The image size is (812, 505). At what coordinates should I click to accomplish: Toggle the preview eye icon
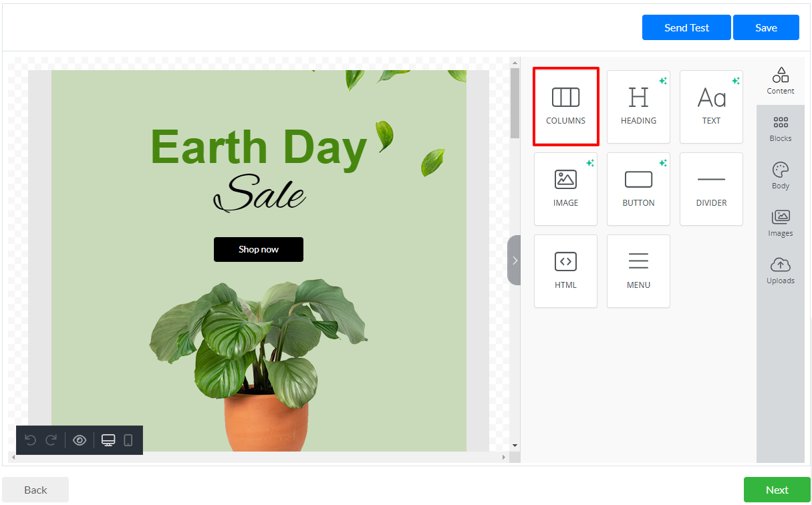pyautogui.click(x=80, y=440)
